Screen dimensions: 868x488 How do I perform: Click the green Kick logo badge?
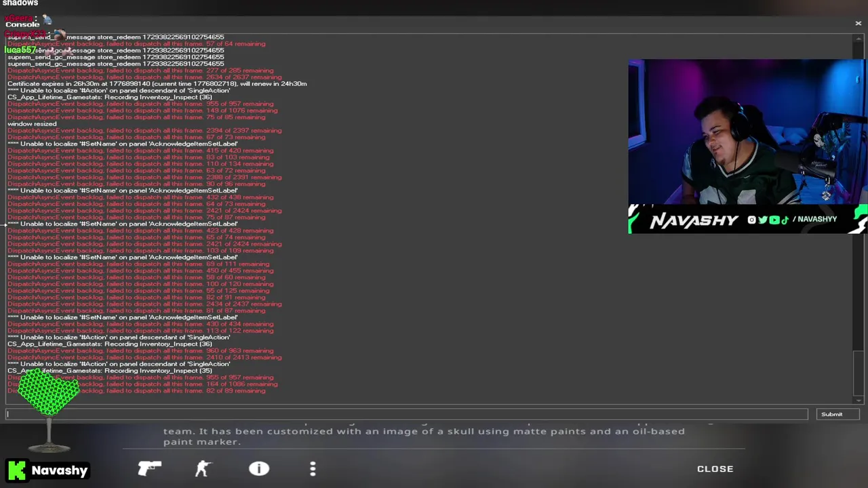(x=17, y=470)
